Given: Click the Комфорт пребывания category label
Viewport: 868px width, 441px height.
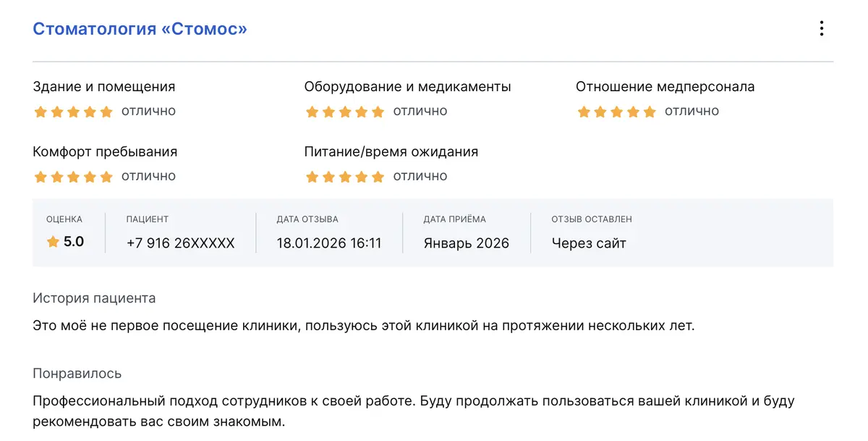Looking at the screenshot, I should point(105,152).
